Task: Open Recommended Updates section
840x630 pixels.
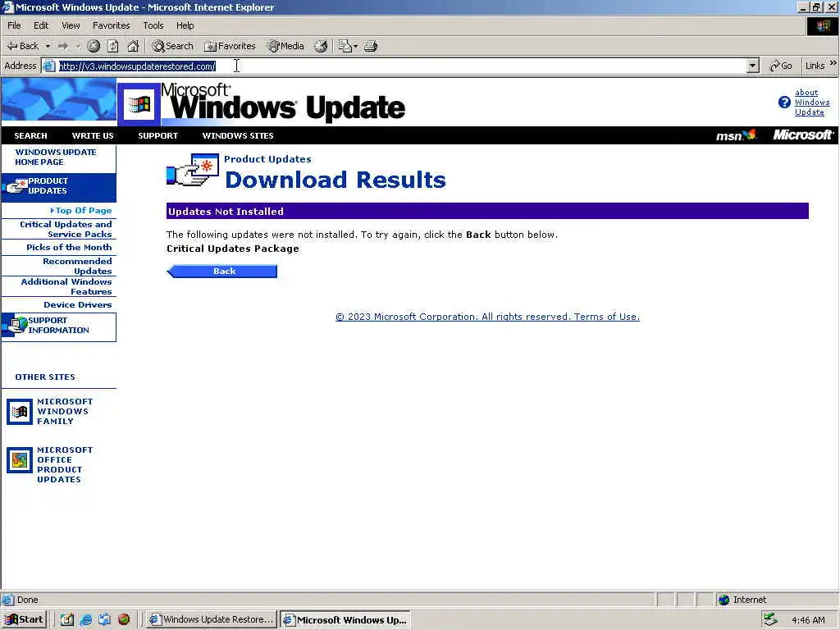Action: [77, 266]
